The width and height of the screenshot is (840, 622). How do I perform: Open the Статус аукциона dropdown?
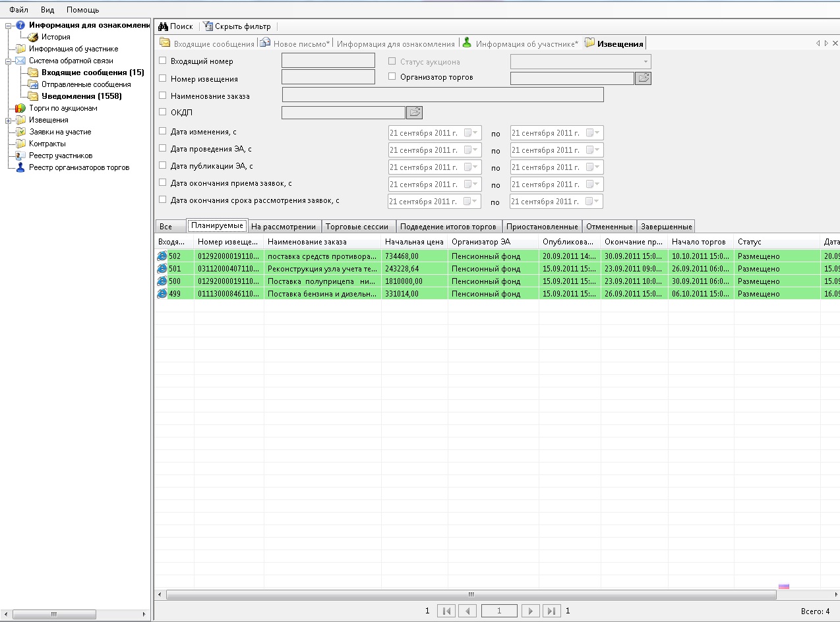coord(645,61)
